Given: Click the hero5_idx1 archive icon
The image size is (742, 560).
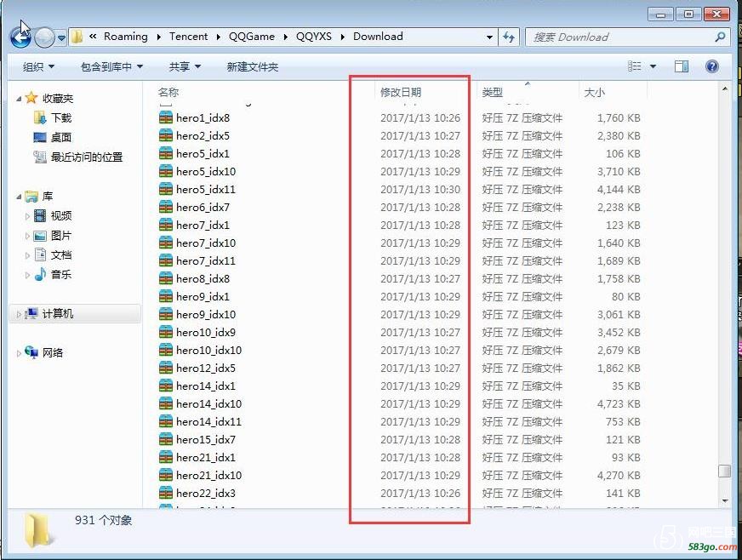Looking at the screenshot, I should (x=166, y=153).
